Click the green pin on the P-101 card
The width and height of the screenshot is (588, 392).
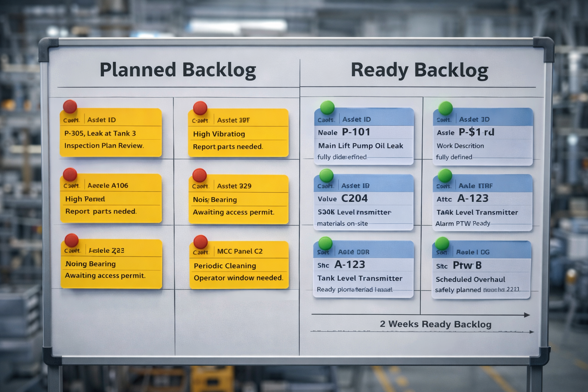coord(327,108)
